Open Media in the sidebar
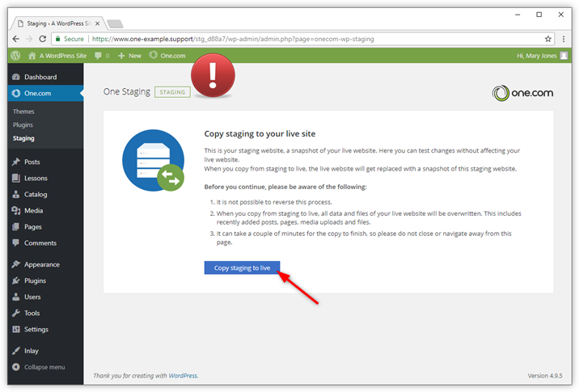The image size is (579, 392). click(x=45, y=211)
